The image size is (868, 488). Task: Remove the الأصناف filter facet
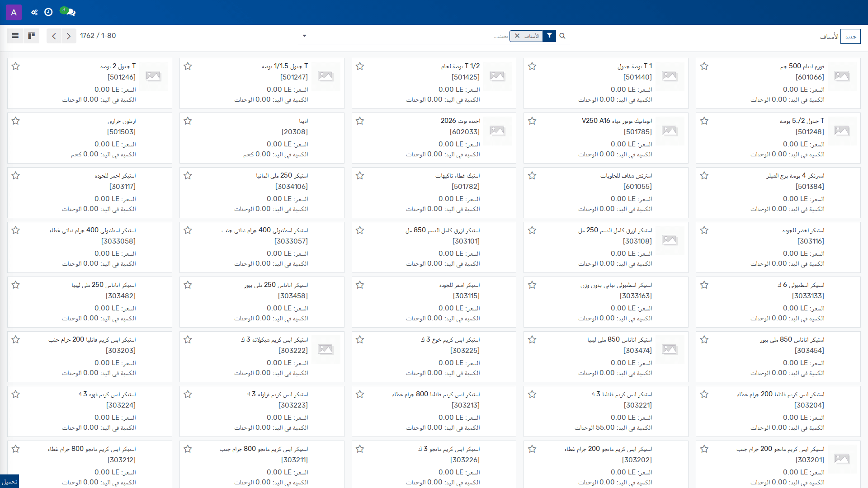[517, 36]
